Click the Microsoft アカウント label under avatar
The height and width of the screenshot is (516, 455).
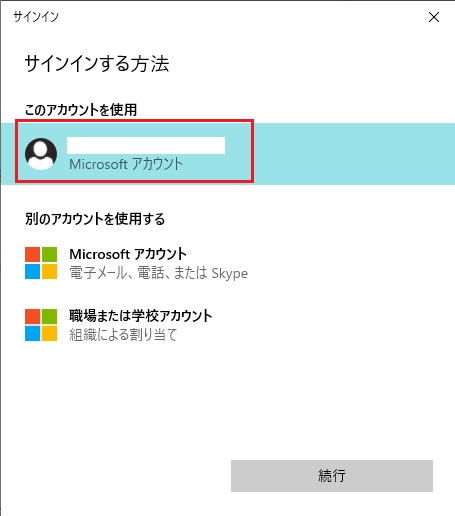coord(126,164)
